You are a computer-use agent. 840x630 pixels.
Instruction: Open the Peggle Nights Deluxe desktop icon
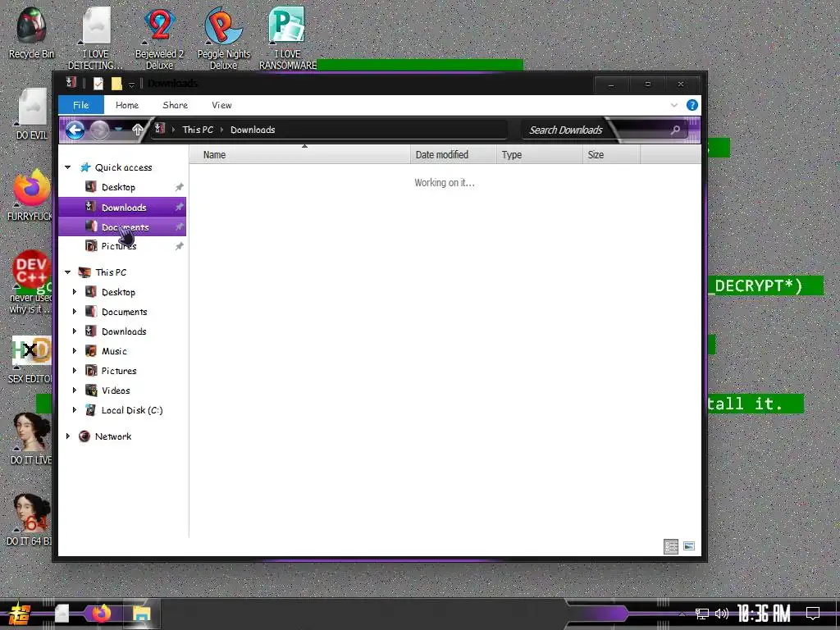(223, 38)
